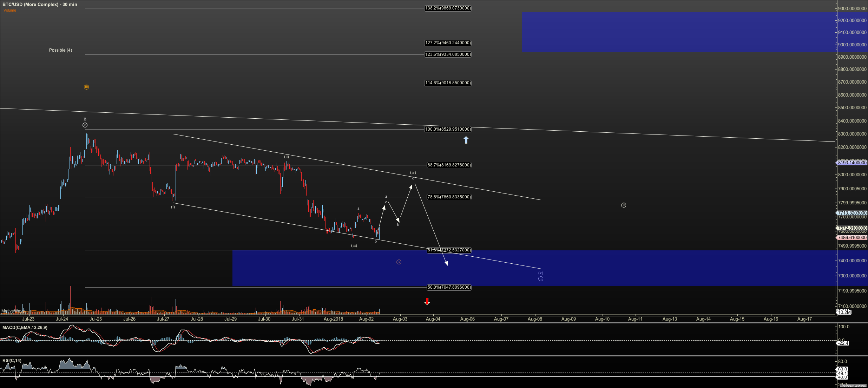Select the 50.0%(7047.8096000) Fibonacci label

pos(449,287)
